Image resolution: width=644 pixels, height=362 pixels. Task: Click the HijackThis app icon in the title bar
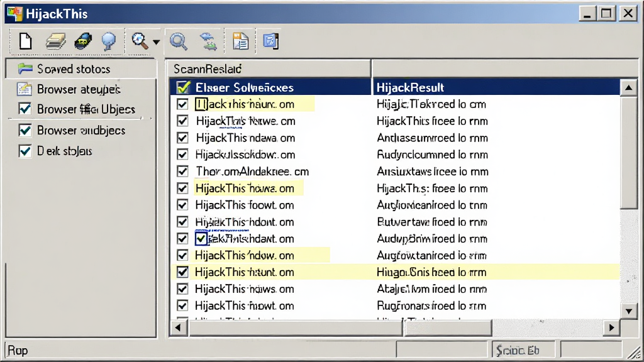click(x=15, y=14)
